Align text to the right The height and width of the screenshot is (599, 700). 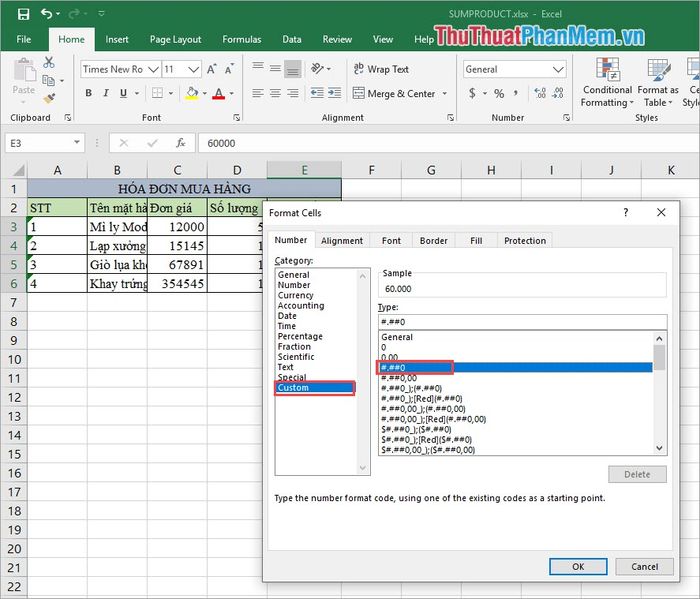pos(293,93)
